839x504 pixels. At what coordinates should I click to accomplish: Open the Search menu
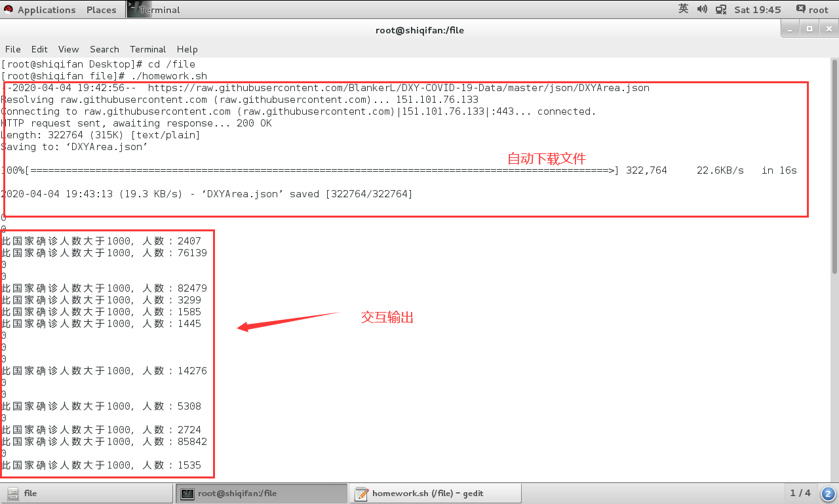coord(104,49)
